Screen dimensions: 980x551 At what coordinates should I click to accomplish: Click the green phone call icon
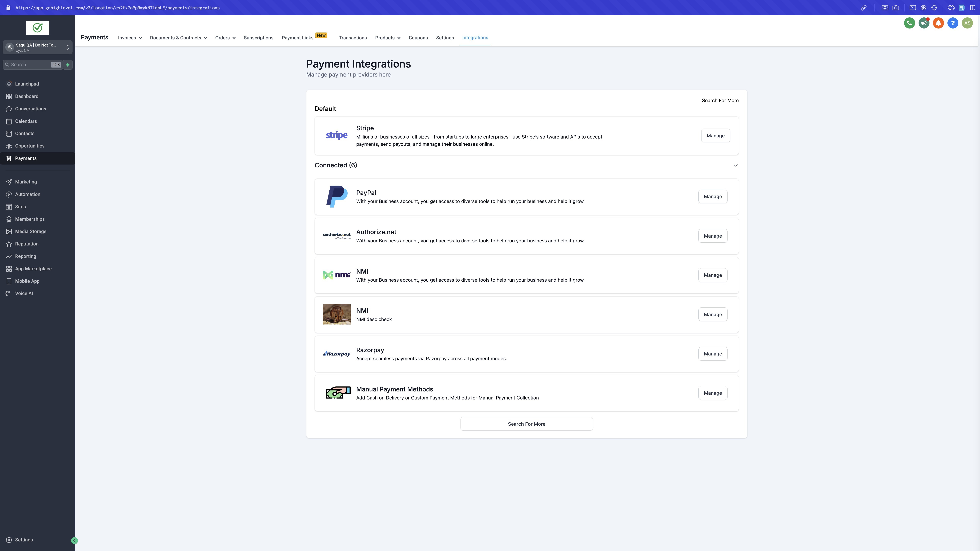pos(909,23)
